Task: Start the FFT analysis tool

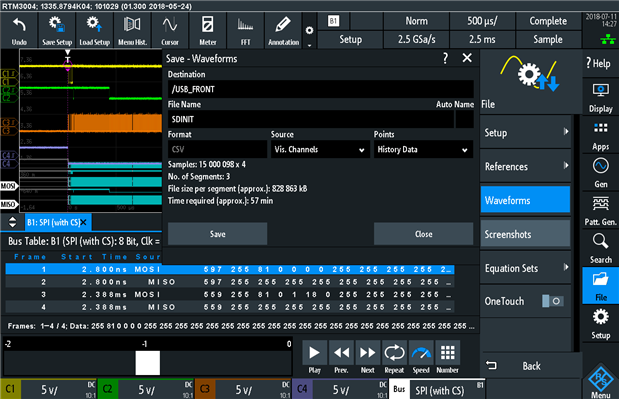Action: (x=245, y=30)
